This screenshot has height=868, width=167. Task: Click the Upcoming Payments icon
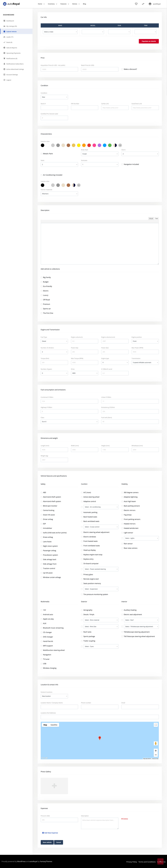click(x=4, y=53)
